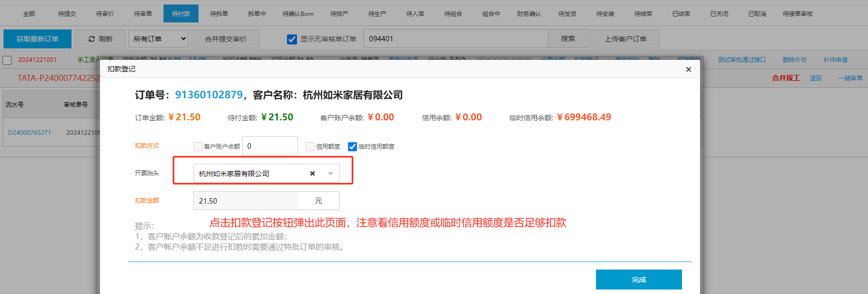This screenshot has height=294, width=868.
Task: Open order number 91360102879 link
Action: pyautogui.click(x=208, y=95)
